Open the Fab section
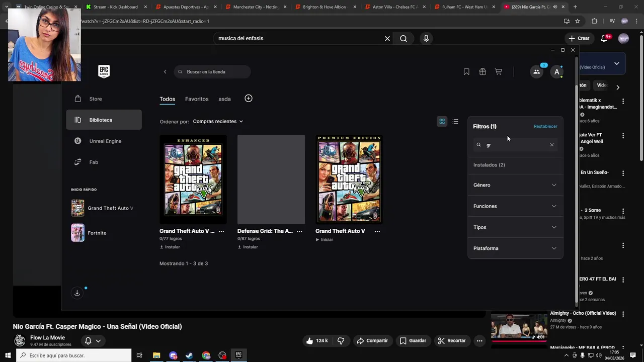This screenshot has height=362, width=644. 104,162
